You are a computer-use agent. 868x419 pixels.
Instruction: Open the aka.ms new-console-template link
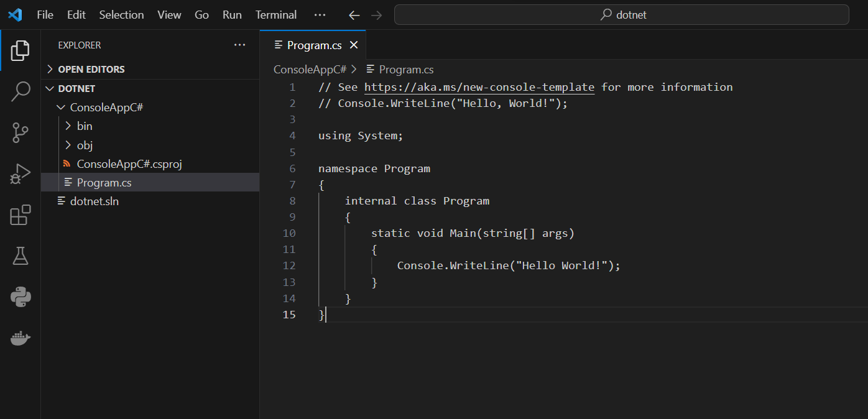pyautogui.click(x=479, y=87)
